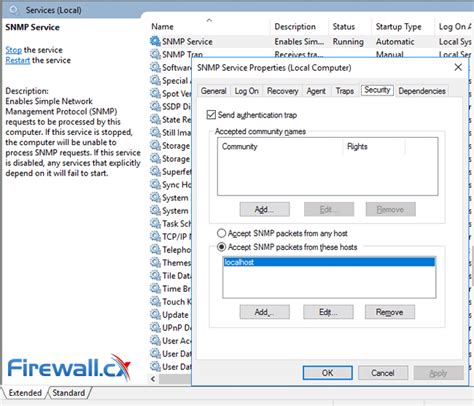The height and width of the screenshot is (406, 474).
Task: Click the Spot Ver service gear icon
Action: (155, 93)
